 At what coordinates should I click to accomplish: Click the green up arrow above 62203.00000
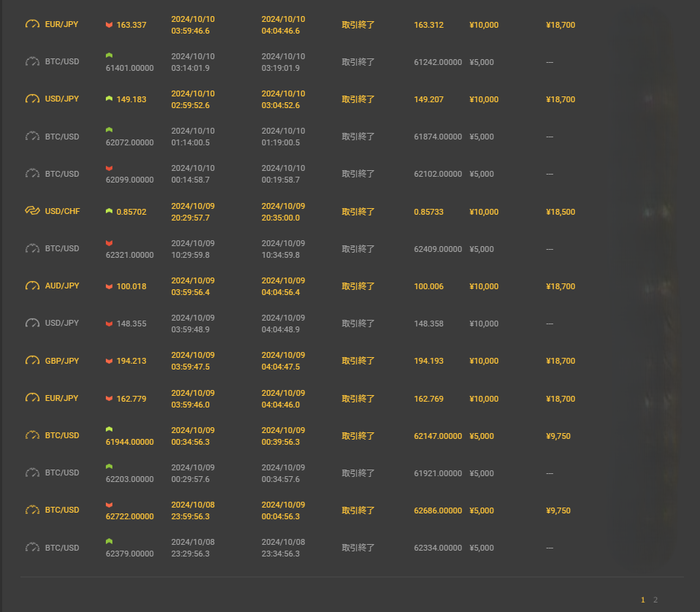tap(109, 467)
